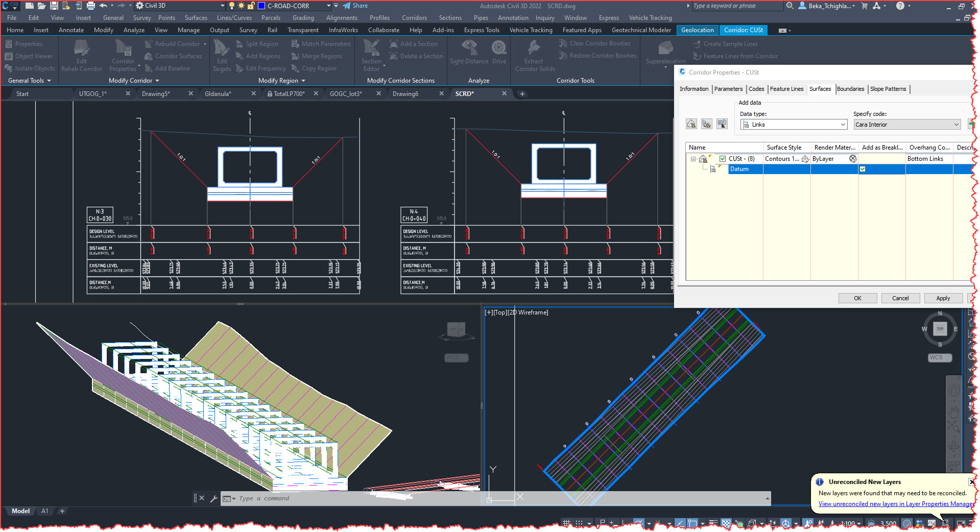Screen dimensions: 980x532
Task: Click Extract Corridor Solids icon
Action: pyautogui.click(x=535, y=56)
